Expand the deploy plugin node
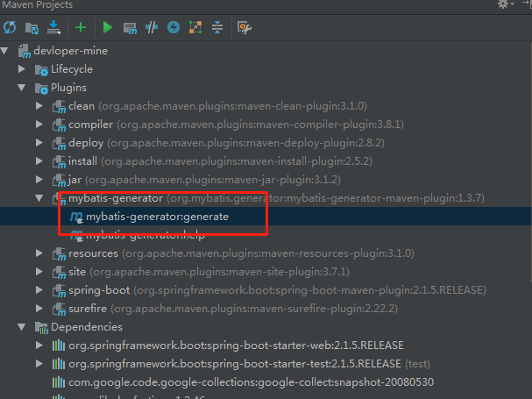The image size is (532, 399). tap(39, 143)
